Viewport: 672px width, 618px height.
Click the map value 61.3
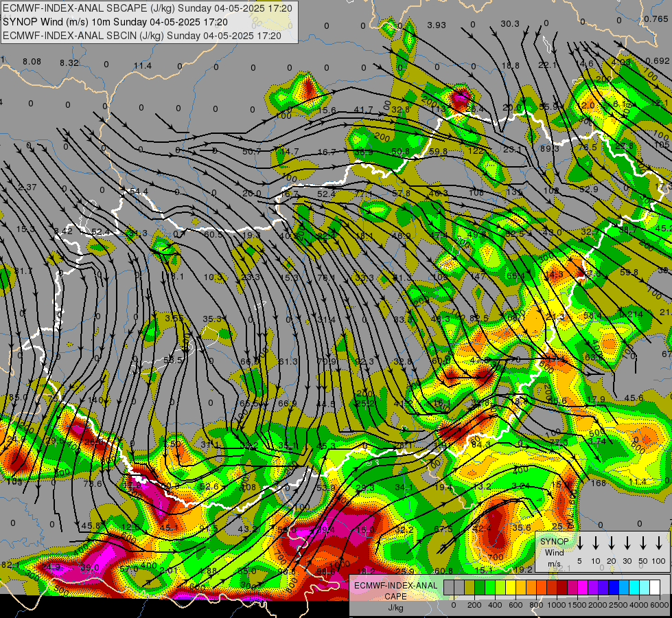click(288, 362)
